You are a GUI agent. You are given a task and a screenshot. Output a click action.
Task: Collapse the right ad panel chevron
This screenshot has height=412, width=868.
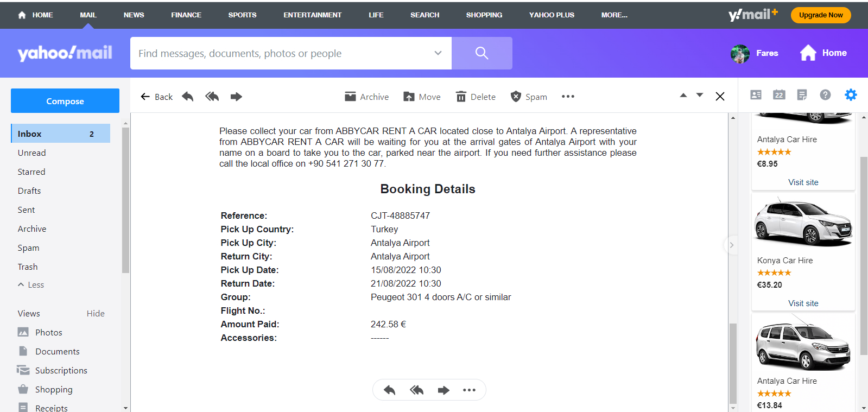pyautogui.click(x=731, y=245)
